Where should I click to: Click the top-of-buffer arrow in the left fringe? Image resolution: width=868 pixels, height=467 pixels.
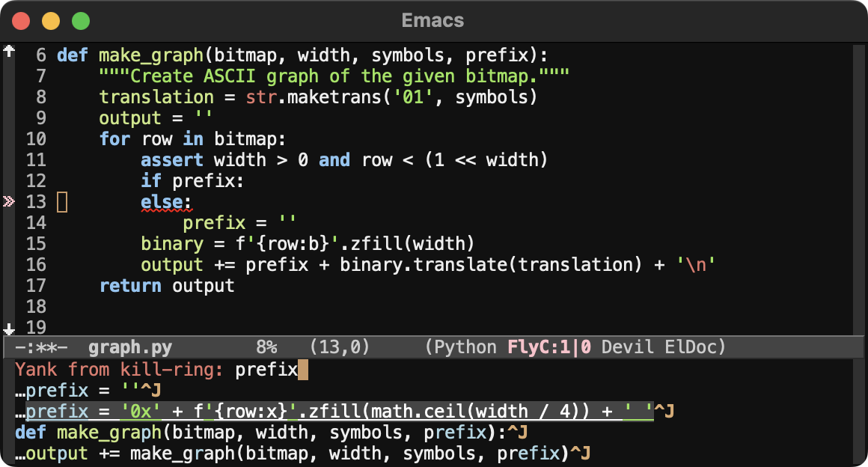[9, 52]
